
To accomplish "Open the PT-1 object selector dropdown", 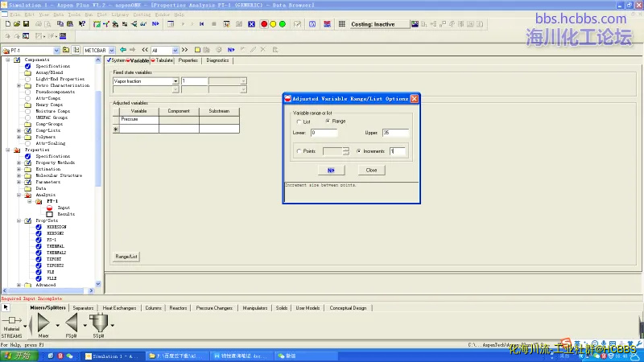I will [56, 51].
